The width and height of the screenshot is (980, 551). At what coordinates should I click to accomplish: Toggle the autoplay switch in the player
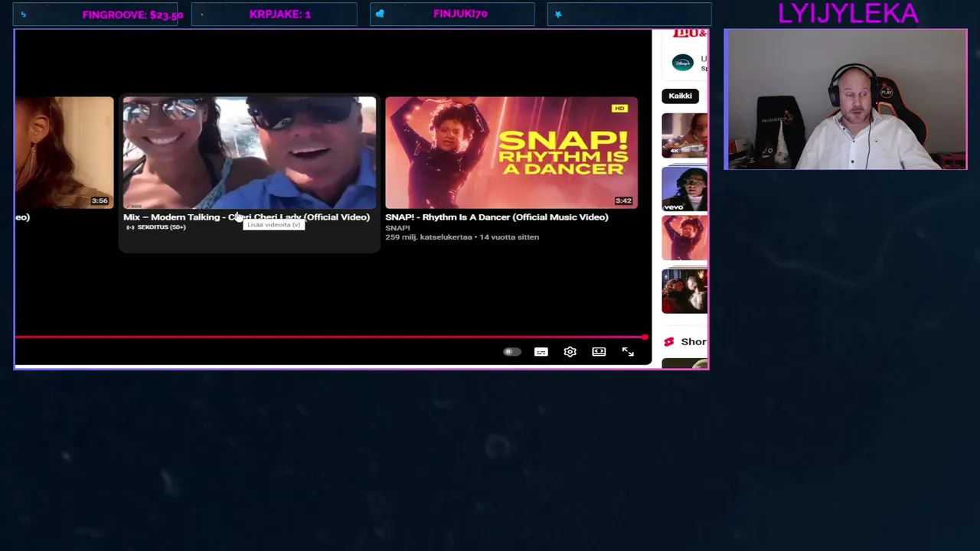click(511, 352)
